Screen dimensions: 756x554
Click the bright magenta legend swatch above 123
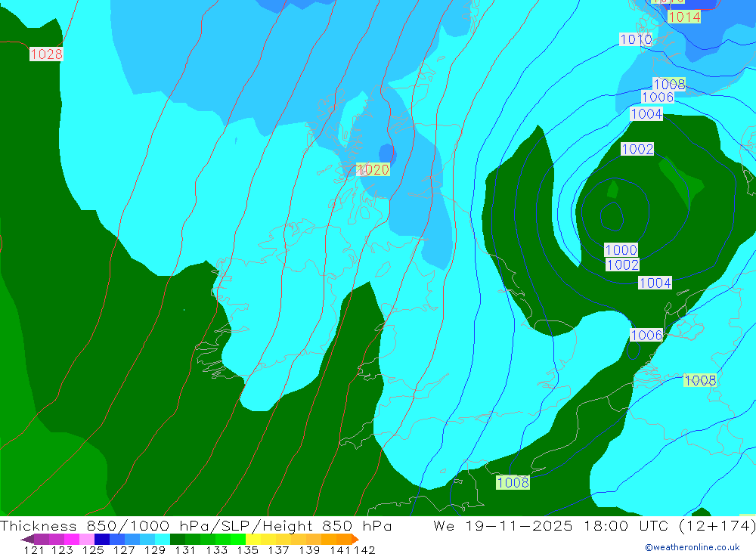coord(72,539)
